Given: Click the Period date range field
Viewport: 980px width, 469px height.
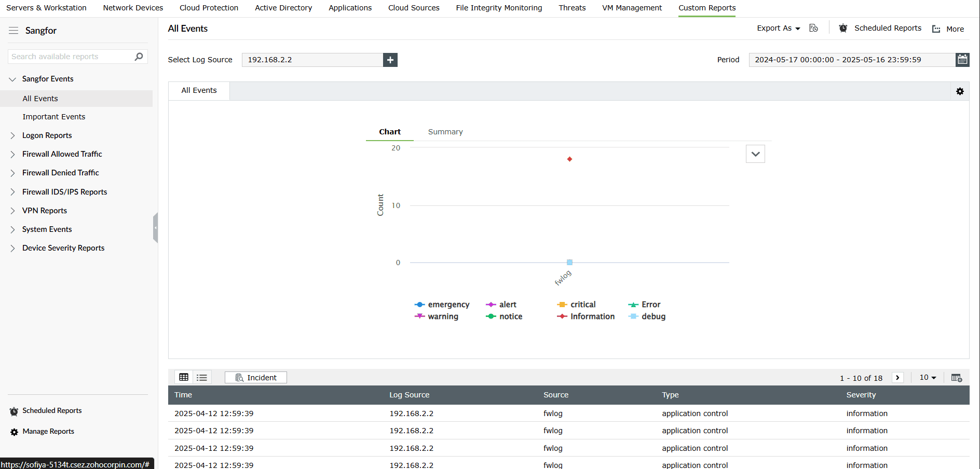Looking at the screenshot, I should tap(852, 60).
